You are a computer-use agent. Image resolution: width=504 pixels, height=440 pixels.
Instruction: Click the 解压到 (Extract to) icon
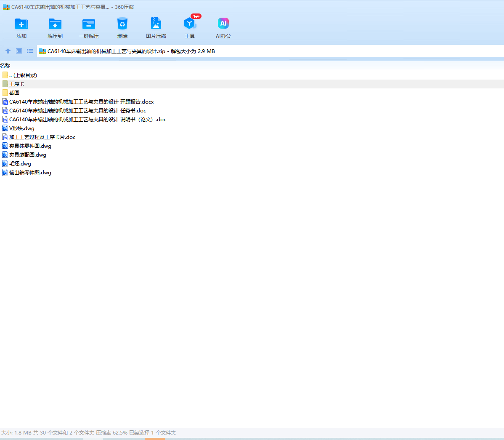55,24
